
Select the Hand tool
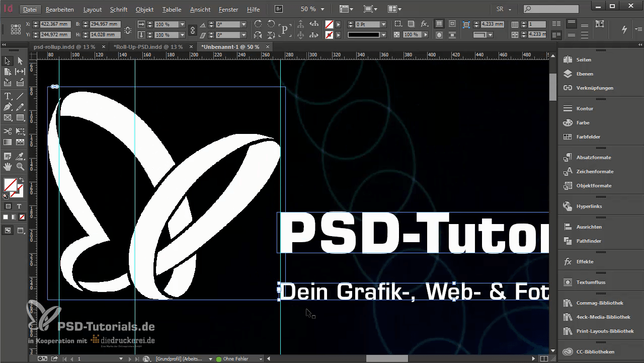pyautogui.click(x=8, y=167)
